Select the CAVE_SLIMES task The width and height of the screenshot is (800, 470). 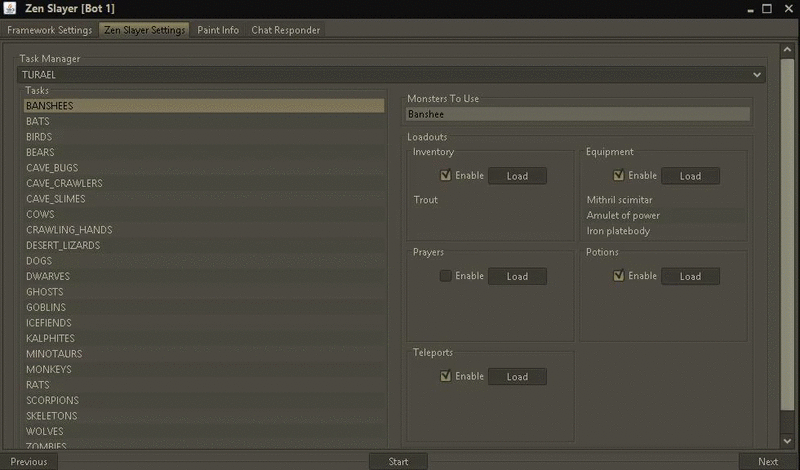click(204, 199)
